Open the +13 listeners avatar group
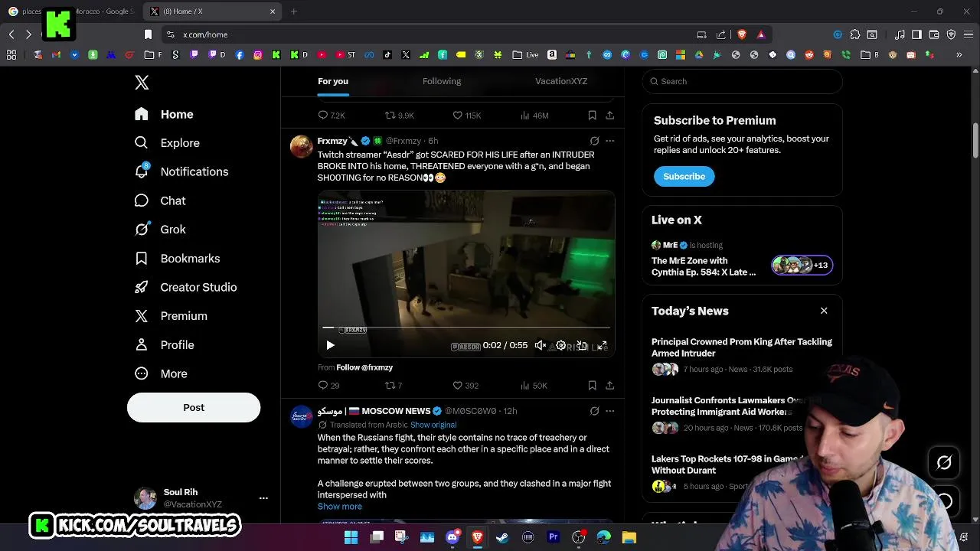The height and width of the screenshot is (551, 980). pyautogui.click(x=802, y=266)
